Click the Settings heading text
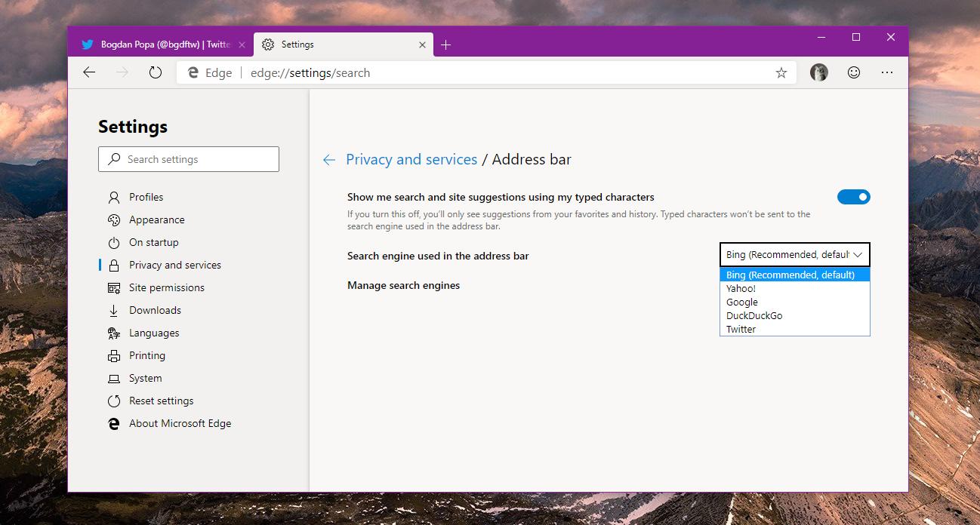 [x=133, y=127]
